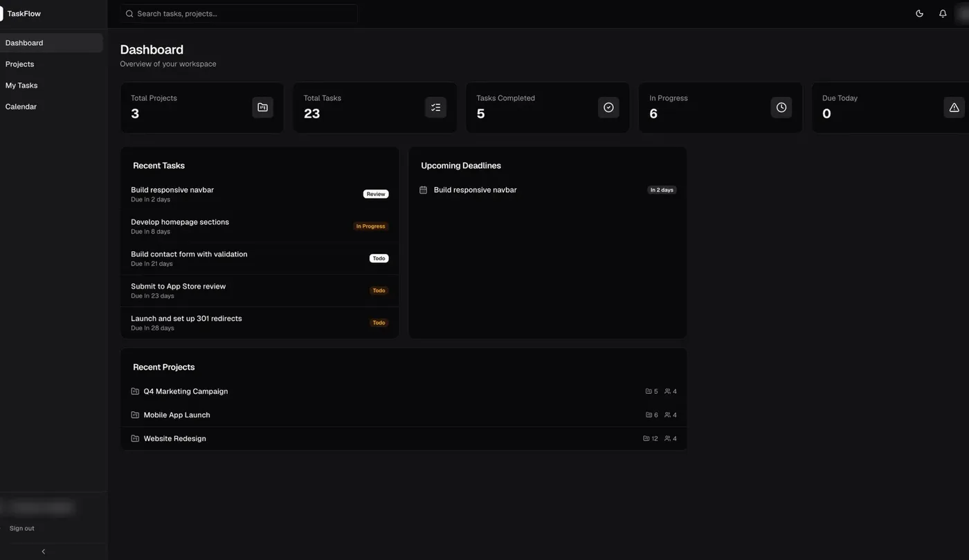The height and width of the screenshot is (560, 969).
Task: Click the members icon on Q4 Marketing Campaign row
Action: pos(667,391)
